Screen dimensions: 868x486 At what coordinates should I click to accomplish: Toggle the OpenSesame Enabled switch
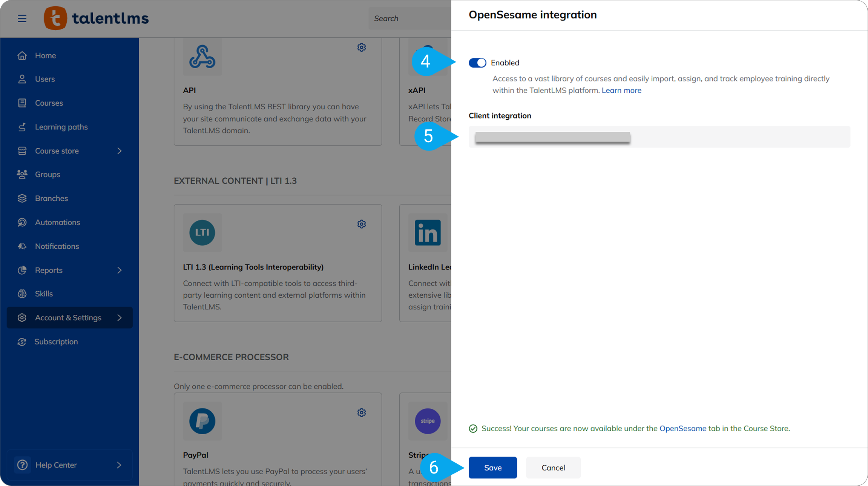coord(477,63)
